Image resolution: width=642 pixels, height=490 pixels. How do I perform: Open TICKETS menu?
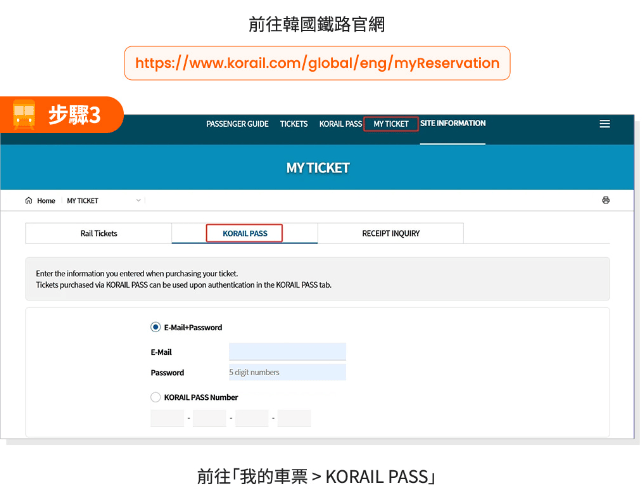tap(294, 124)
